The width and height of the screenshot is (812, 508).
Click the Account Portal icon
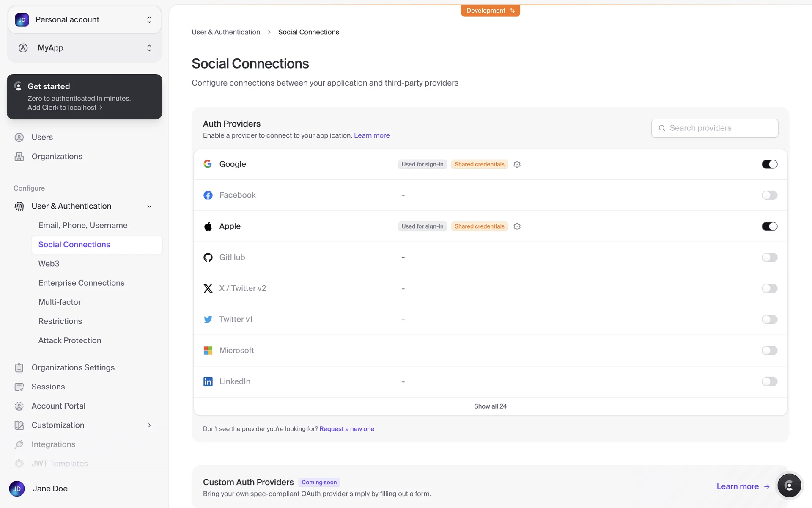19,406
